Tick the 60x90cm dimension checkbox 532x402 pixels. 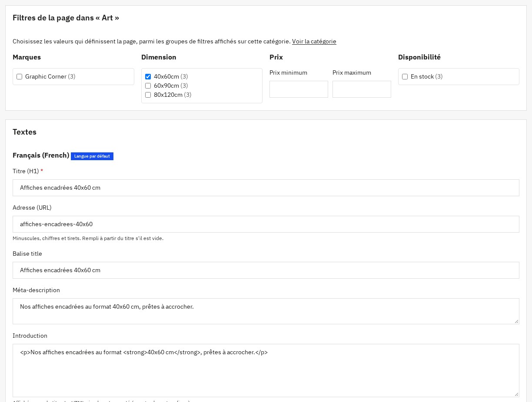148,86
